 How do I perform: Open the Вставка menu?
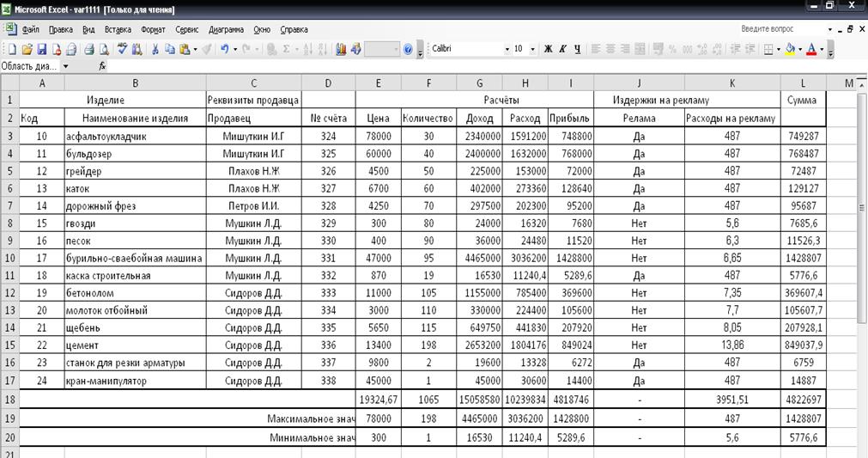(x=118, y=29)
